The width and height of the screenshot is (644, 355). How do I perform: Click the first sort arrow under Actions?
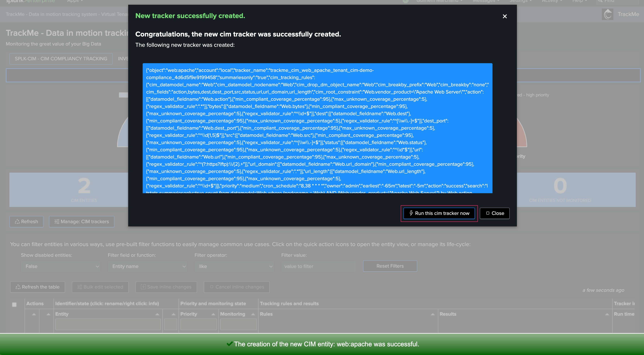coord(34,314)
